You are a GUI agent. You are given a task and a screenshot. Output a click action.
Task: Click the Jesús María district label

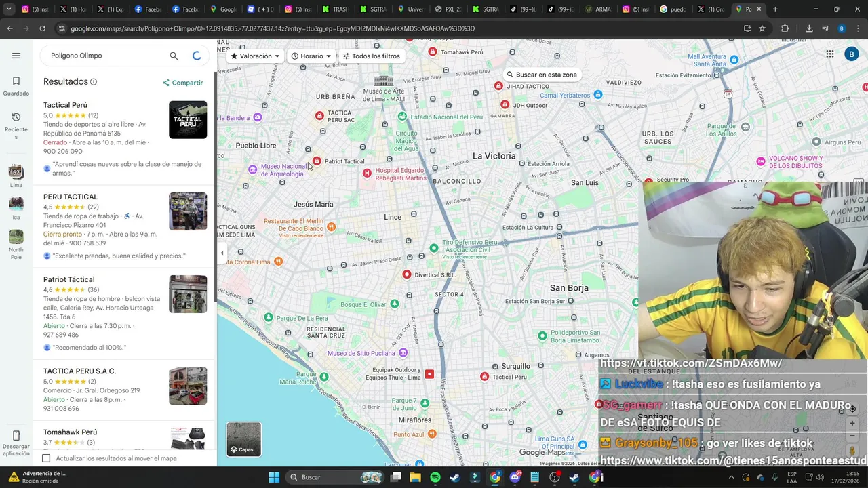tap(313, 204)
